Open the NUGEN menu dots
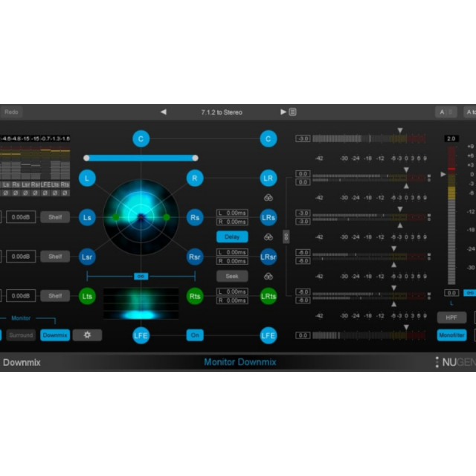 pos(437,362)
